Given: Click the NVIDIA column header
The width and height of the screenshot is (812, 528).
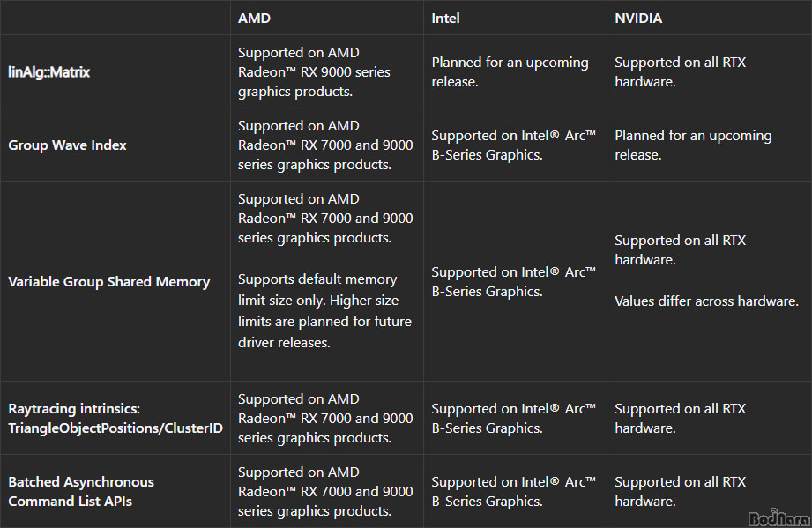Looking at the screenshot, I should 638,18.
